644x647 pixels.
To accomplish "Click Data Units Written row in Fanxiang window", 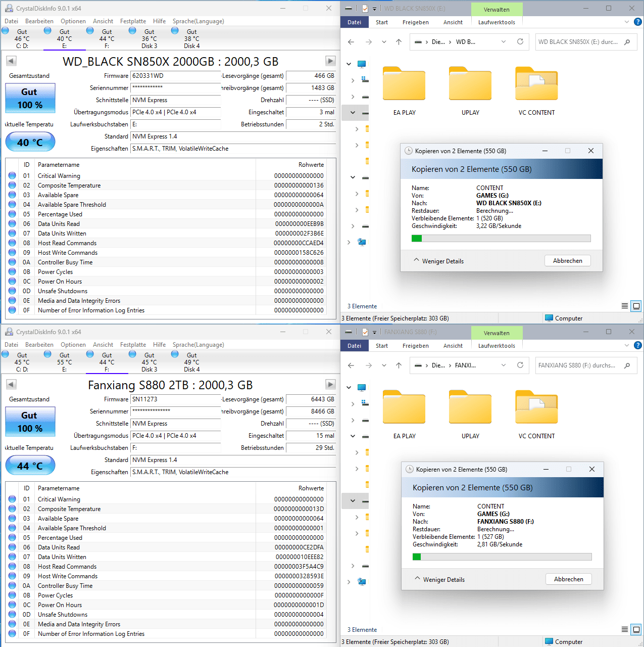I will (x=166, y=557).
